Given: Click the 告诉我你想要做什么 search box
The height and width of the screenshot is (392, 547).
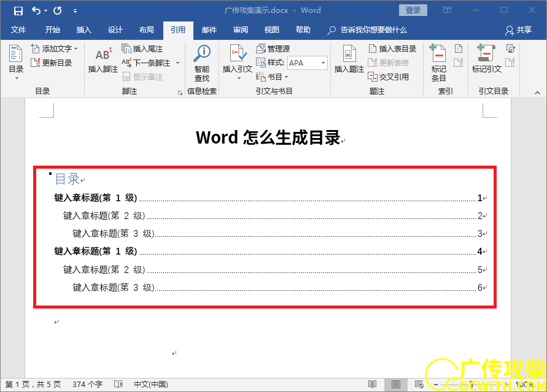Looking at the screenshot, I should click(x=367, y=30).
